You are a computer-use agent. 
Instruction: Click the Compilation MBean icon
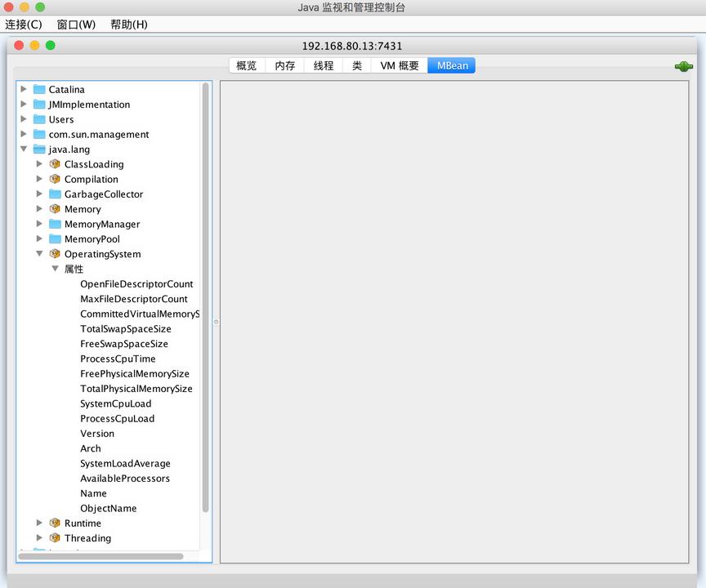(x=55, y=180)
